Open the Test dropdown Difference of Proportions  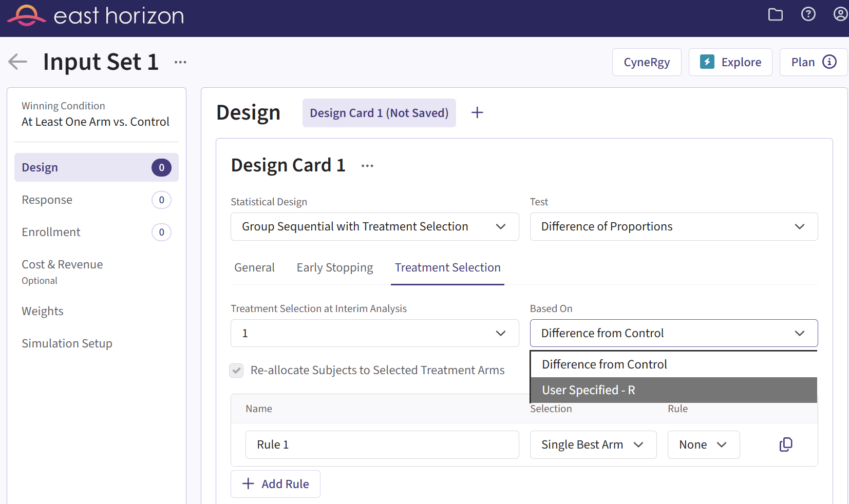[x=673, y=227]
